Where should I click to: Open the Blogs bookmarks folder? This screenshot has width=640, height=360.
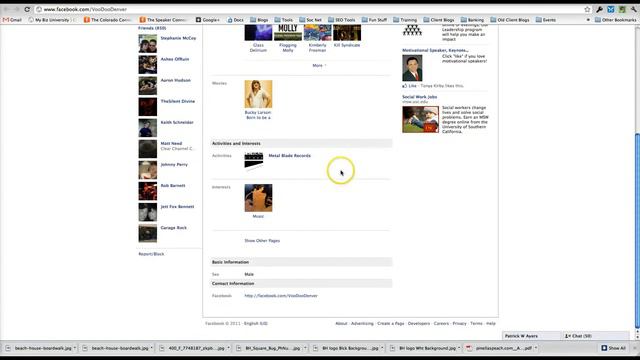tap(259, 20)
